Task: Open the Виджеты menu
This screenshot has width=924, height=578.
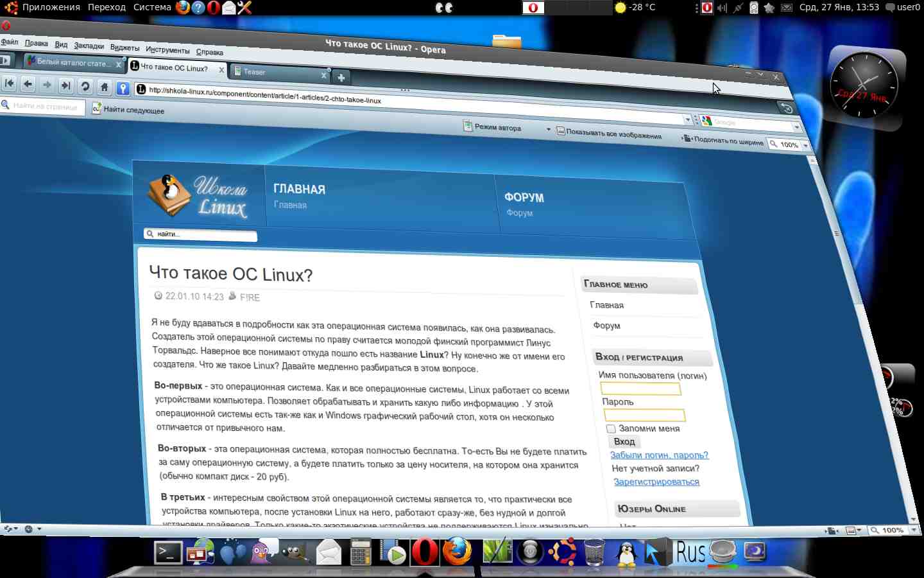Action: pyautogui.click(x=124, y=48)
